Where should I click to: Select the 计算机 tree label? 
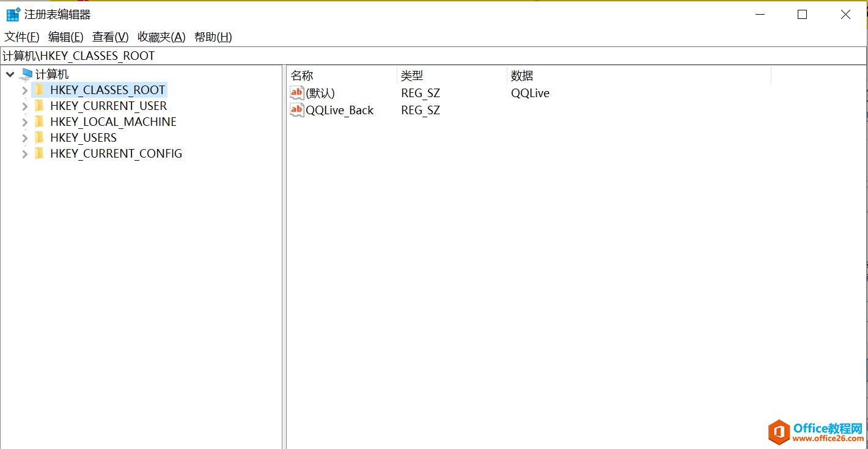point(52,75)
